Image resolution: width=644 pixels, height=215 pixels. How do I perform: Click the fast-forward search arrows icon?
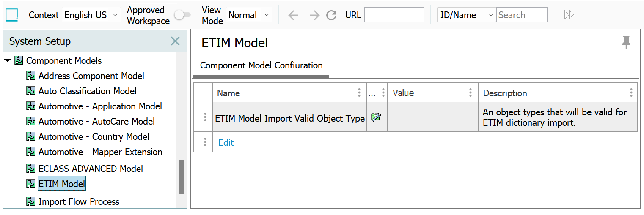[x=569, y=15]
